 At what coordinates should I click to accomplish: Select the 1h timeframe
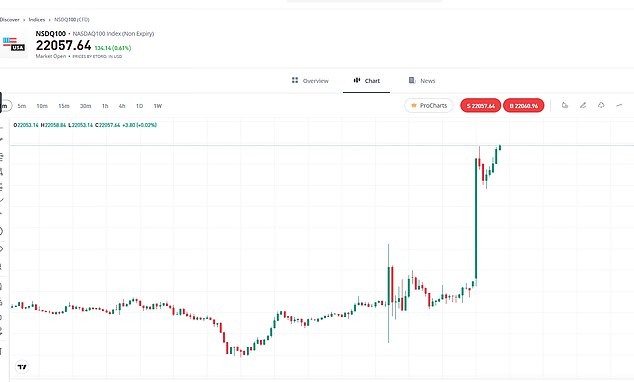(105, 106)
